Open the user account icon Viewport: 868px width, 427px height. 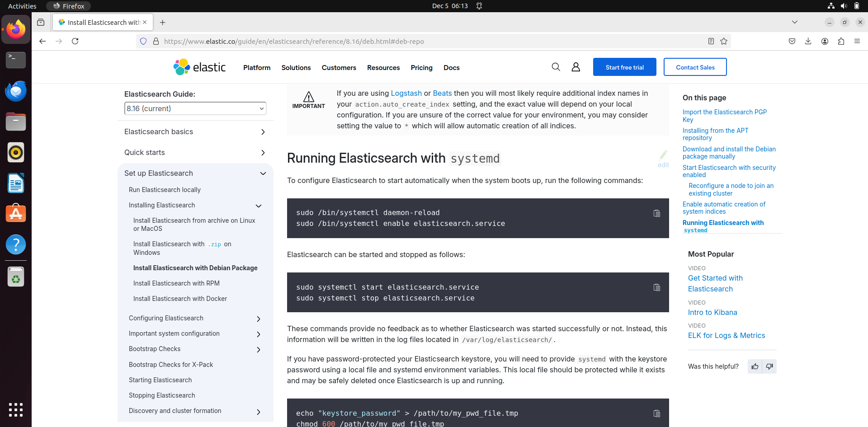pyautogui.click(x=576, y=67)
